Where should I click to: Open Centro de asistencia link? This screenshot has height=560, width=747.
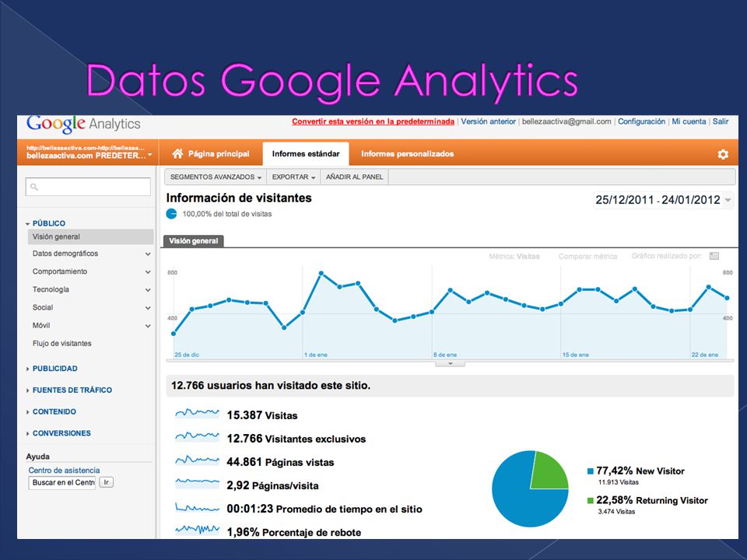tap(65, 471)
